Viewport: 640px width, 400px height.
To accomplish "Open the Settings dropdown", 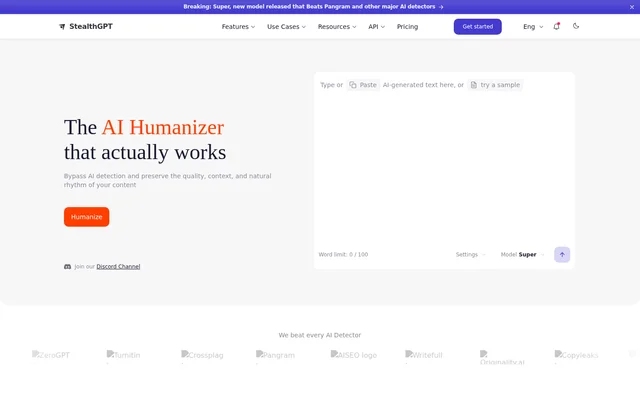I will [x=471, y=254].
